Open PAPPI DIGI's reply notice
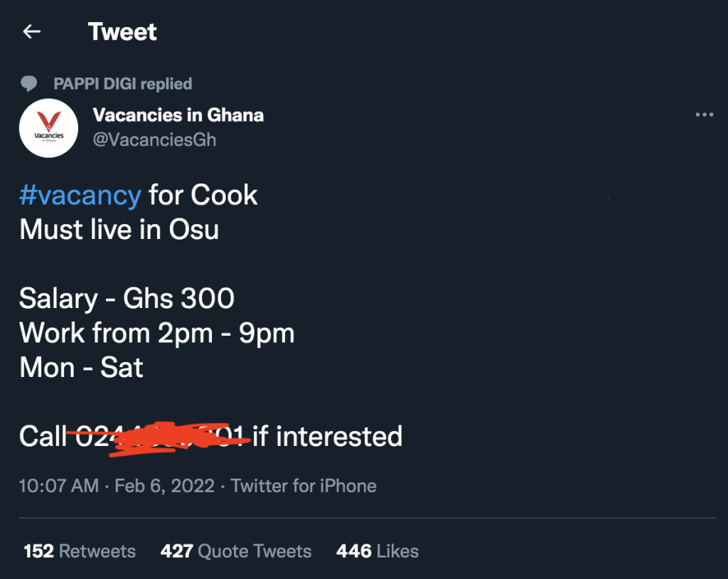Viewport: 728px width, 579px height. pos(124,83)
